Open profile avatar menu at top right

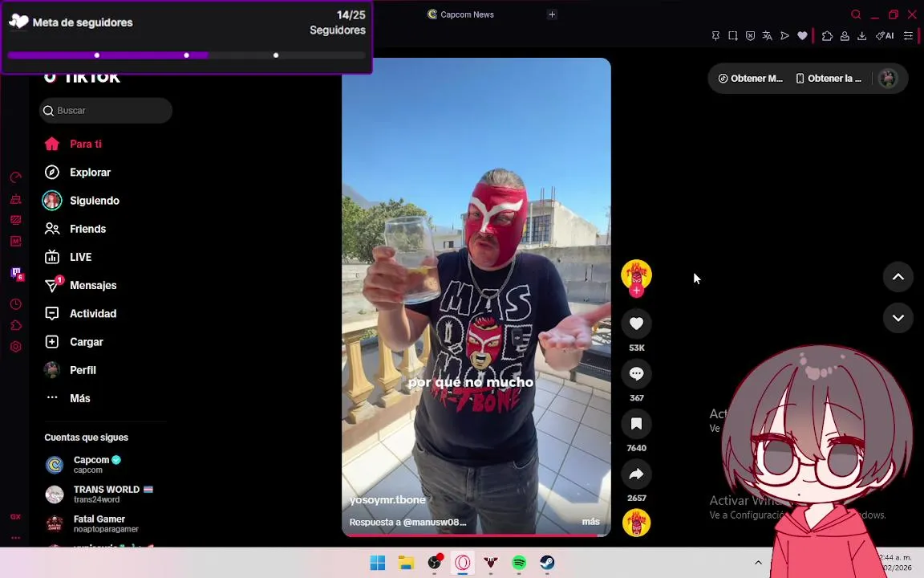click(888, 78)
